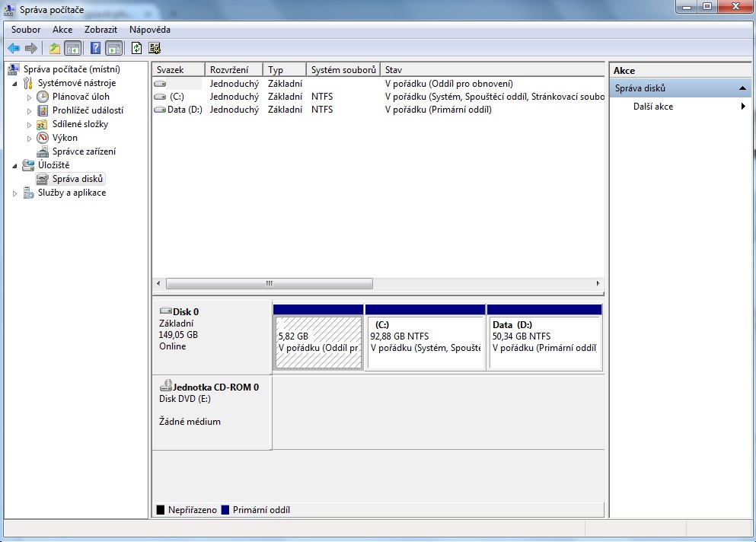Open Další akce submenu in Actions pane
The height and width of the screenshot is (542, 756).
(x=653, y=107)
